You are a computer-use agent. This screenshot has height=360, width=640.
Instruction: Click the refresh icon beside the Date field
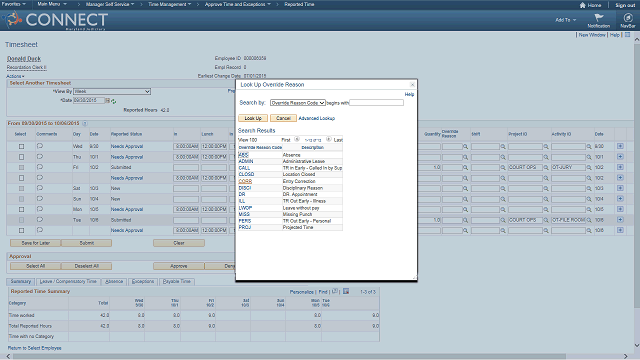[x=113, y=101]
